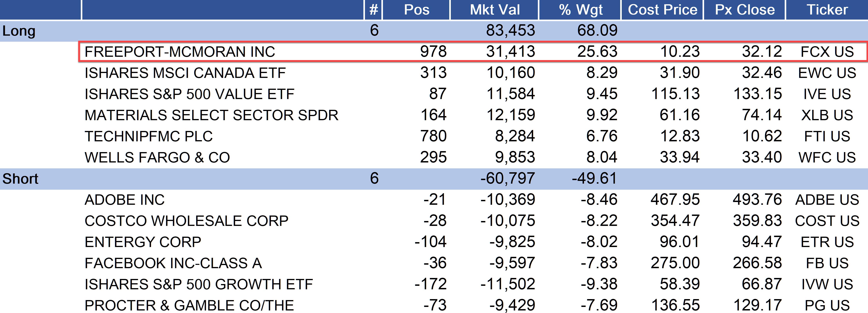Collapse the Long group row

tap(19, 31)
